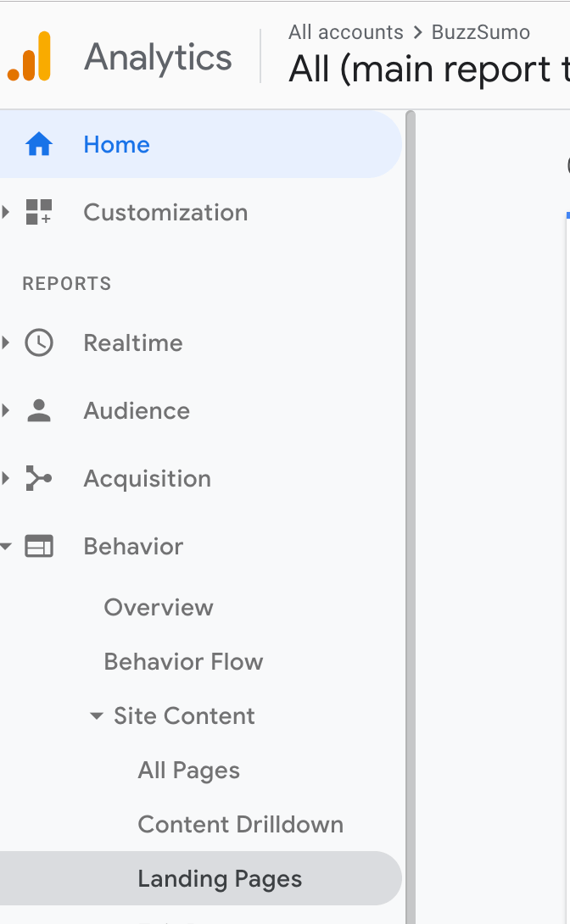Viewport: 570px width, 924px height.
Task: Expand the Acquisition reports arrow
Action: pyautogui.click(x=7, y=479)
